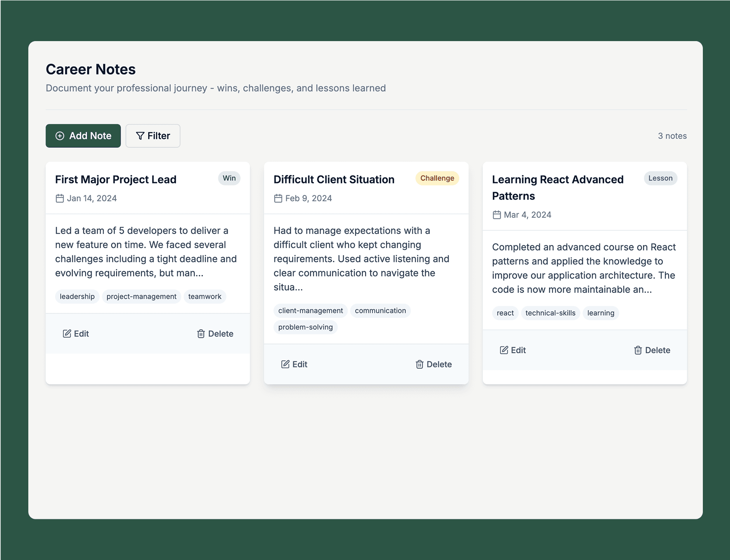
Task: Click the Feb 9, 2024 date
Action: [x=309, y=198]
